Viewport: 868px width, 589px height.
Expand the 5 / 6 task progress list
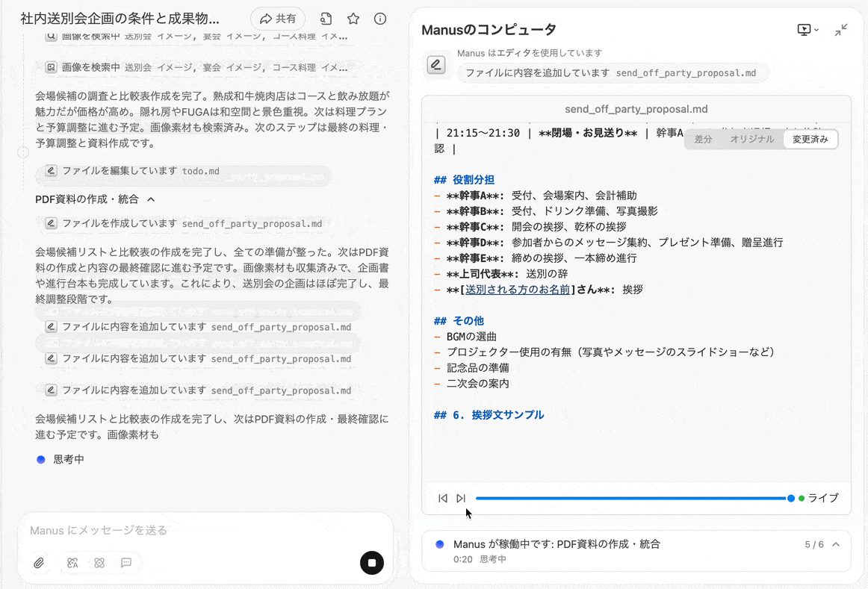(x=836, y=544)
